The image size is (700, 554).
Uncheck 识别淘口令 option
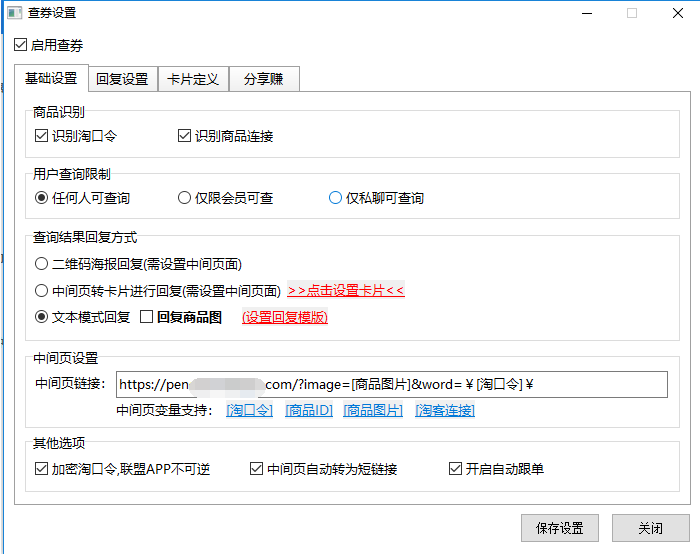(x=42, y=136)
